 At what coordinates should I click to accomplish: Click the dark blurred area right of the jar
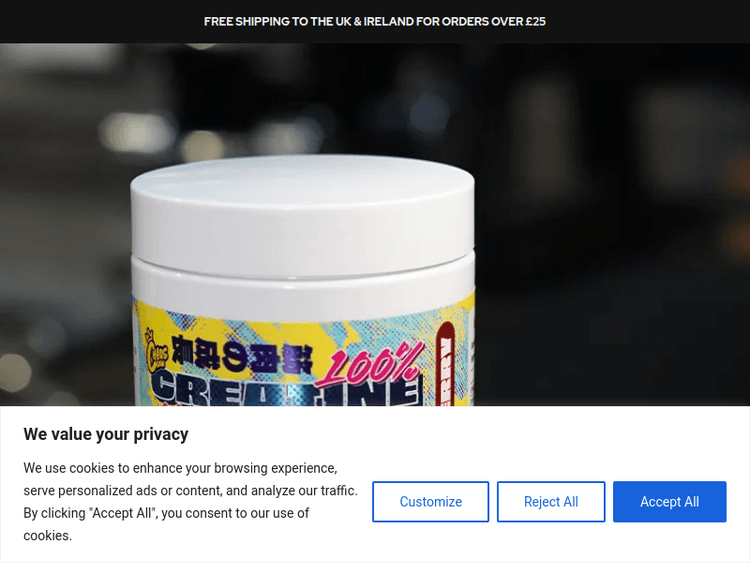click(x=612, y=225)
